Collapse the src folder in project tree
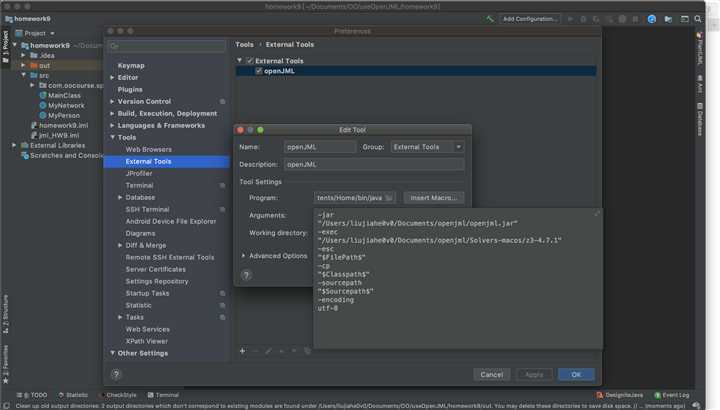This screenshot has width=720, height=410. (x=23, y=75)
